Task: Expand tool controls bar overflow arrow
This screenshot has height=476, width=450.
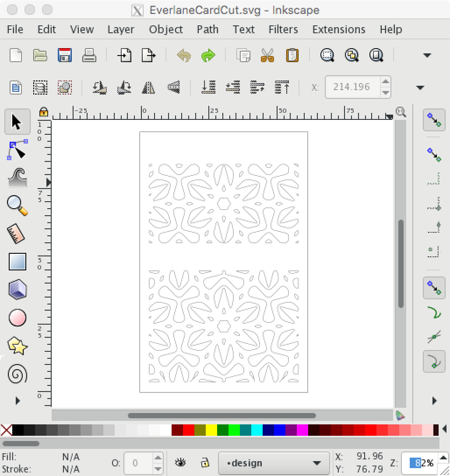Action: (420, 88)
